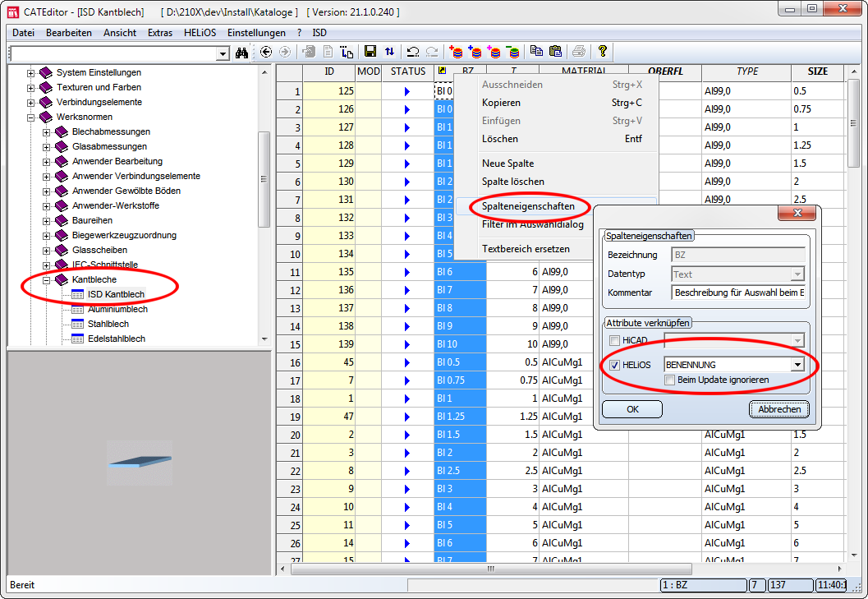Click the Edelstahlblech table icon

tap(77, 339)
